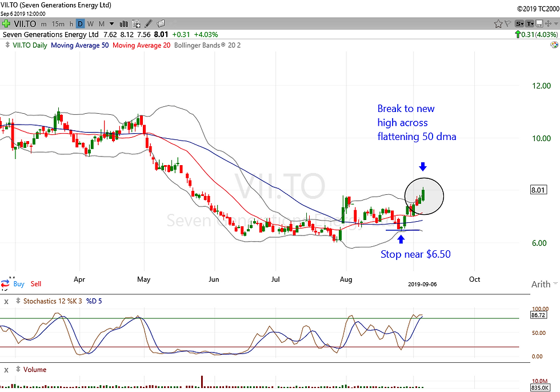Click the reorder arrows next to Stochastics

[18, 301]
